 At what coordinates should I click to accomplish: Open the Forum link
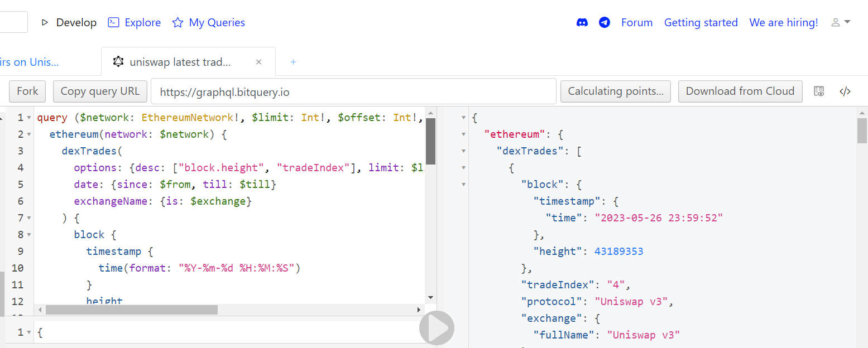pos(637,23)
